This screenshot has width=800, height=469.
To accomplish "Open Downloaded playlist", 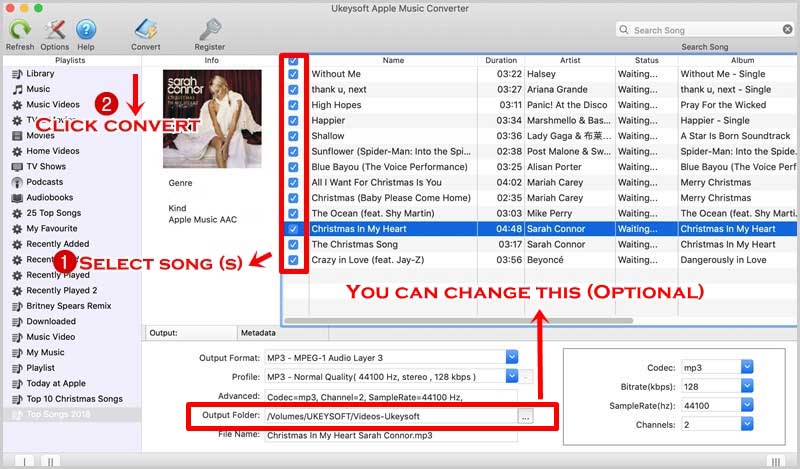I will click(51, 321).
